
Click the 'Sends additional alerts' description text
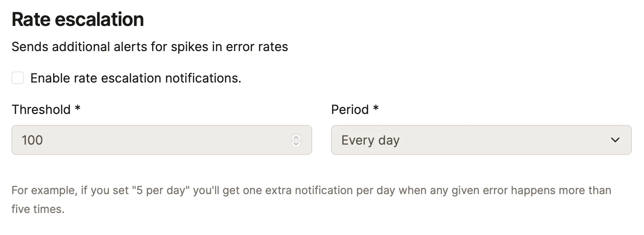(x=149, y=47)
